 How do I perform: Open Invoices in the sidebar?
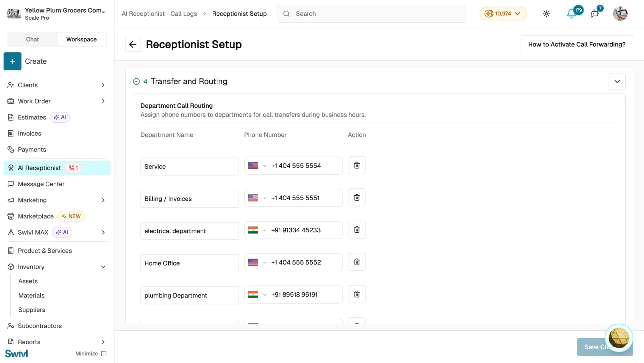click(x=57, y=134)
